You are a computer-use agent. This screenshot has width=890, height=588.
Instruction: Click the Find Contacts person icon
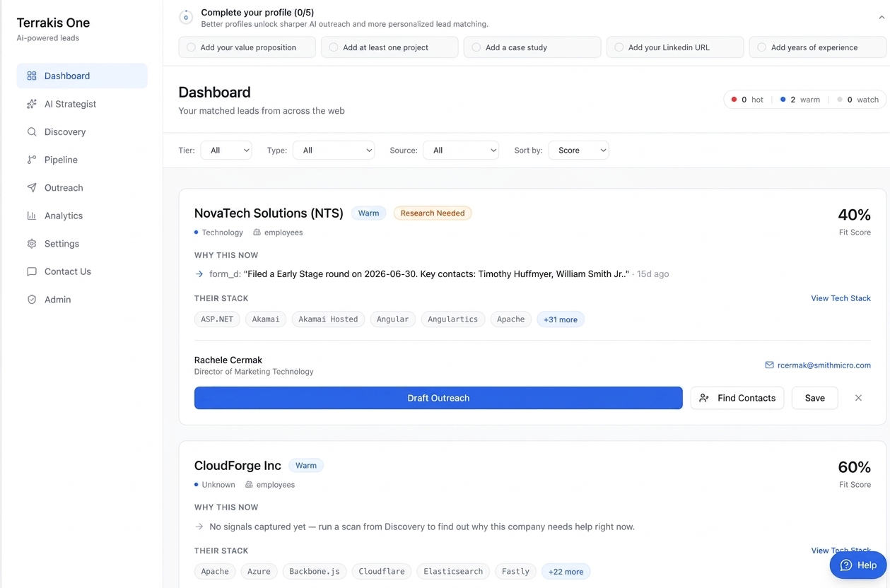pos(704,398)
